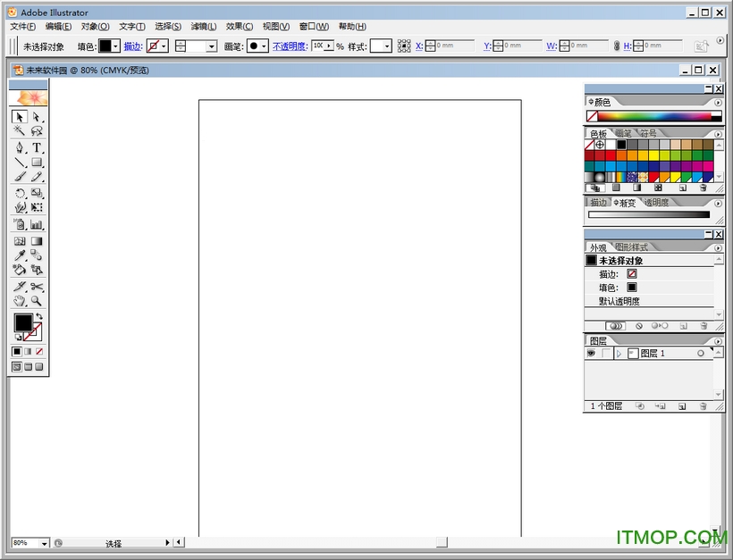The image size is (733, 560).
Task: Select the Warp tool
Action: click(19, 207)
